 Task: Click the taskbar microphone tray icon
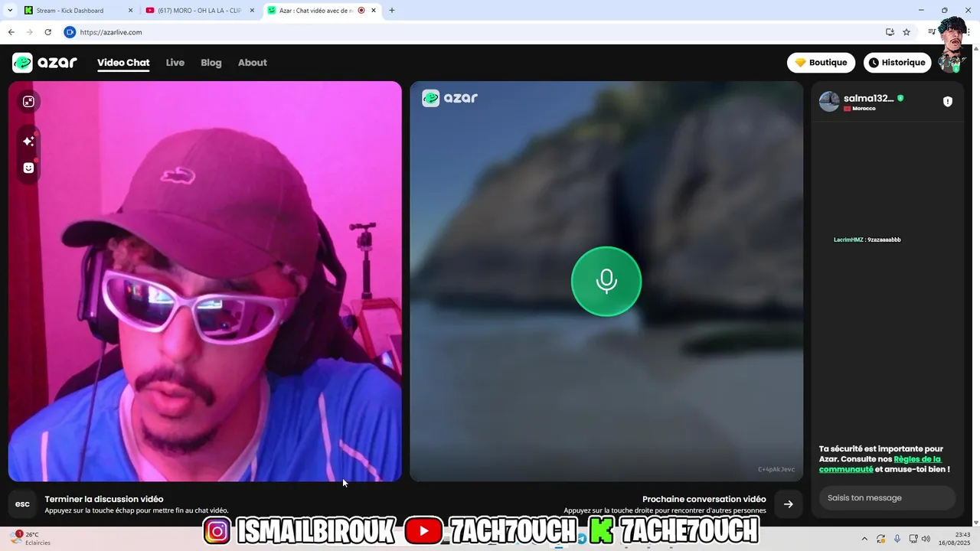tap(897, 539)
